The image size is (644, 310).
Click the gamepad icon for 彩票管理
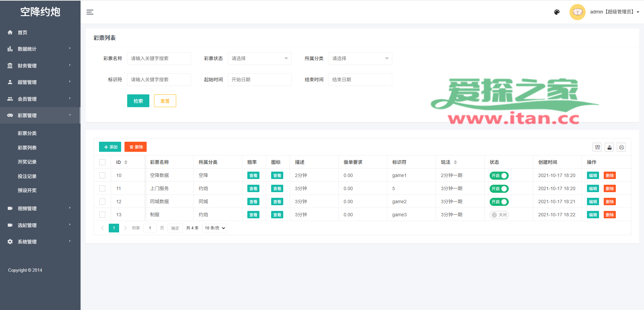tap(10, 115)
